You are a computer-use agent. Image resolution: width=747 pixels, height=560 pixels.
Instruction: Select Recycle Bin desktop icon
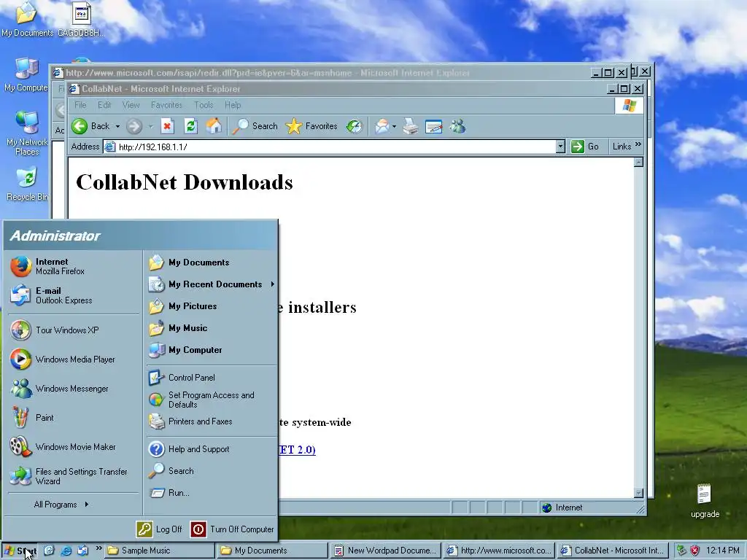27,184
